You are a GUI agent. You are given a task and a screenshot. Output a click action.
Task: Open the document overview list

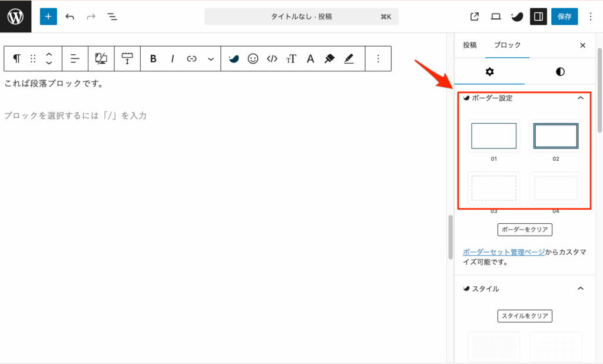point(112,16)
